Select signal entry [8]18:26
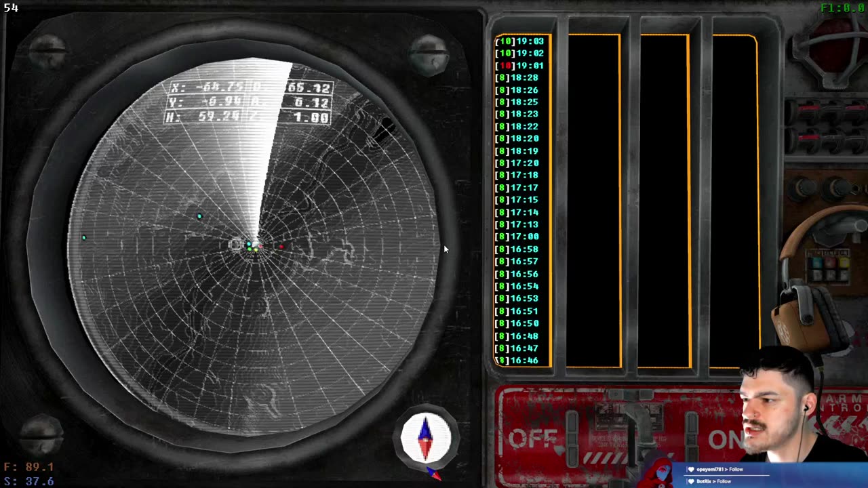The height and width of the screenshot is (488, 868). (x=518, y=90)
